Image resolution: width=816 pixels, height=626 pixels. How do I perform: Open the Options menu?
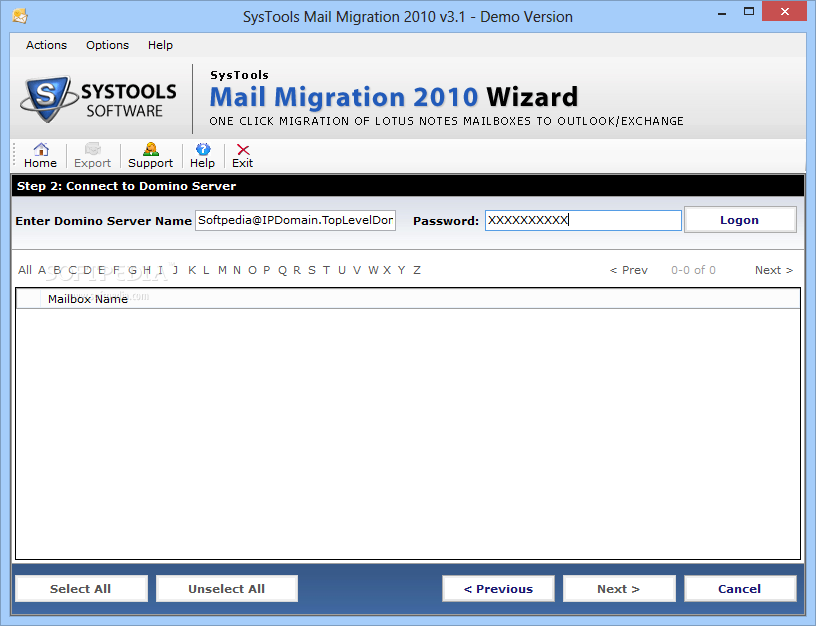(x=107, y=45)
